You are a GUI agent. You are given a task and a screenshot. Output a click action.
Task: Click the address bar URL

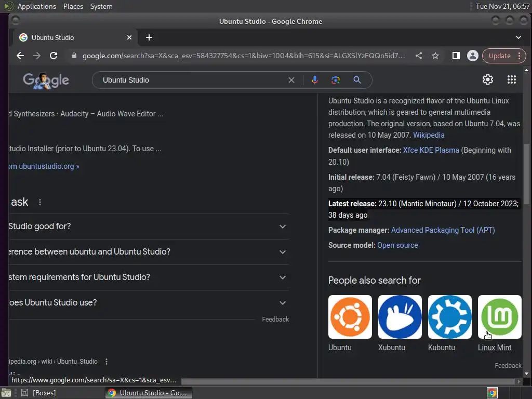244,56
